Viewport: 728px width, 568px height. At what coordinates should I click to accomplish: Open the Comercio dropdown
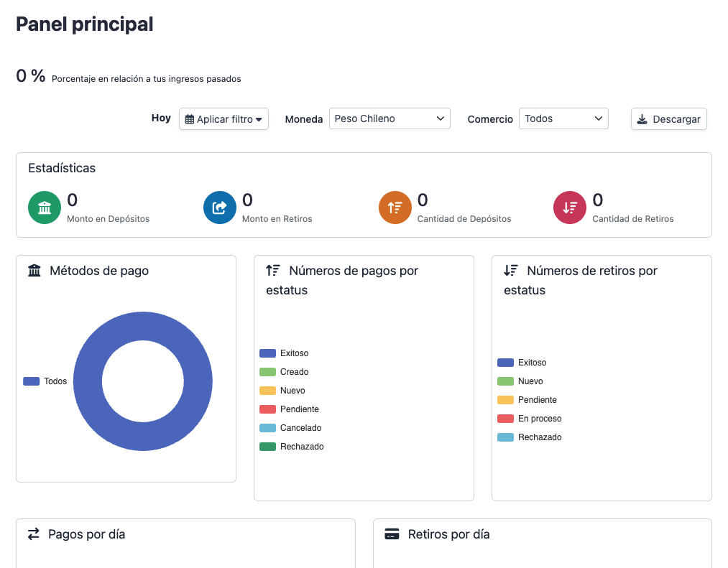tap(563, 118)
